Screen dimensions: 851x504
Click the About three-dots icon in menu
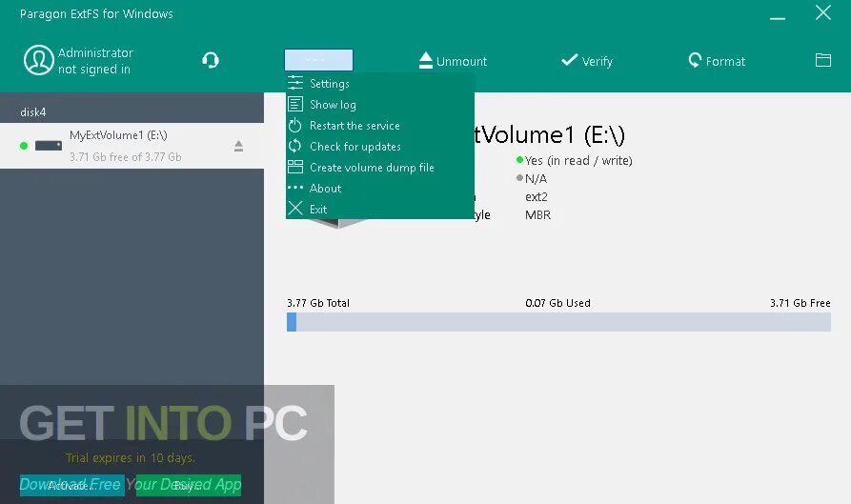point(295,187)
